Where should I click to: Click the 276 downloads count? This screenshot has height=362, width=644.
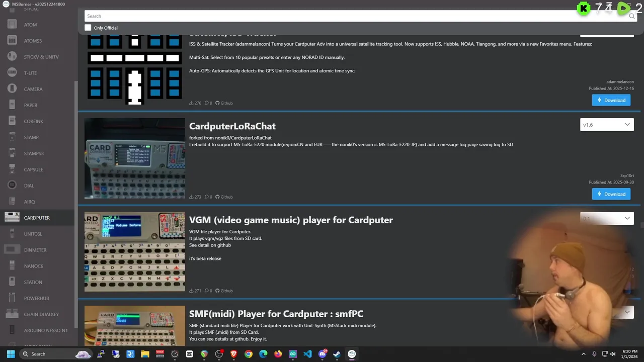point(195,103)
